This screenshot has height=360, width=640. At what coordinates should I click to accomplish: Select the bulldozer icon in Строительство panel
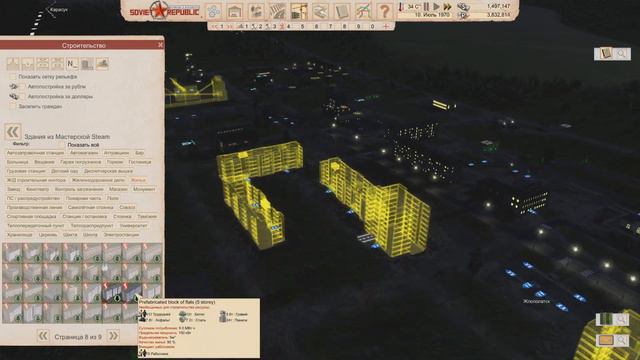click(x=102, y=64)
